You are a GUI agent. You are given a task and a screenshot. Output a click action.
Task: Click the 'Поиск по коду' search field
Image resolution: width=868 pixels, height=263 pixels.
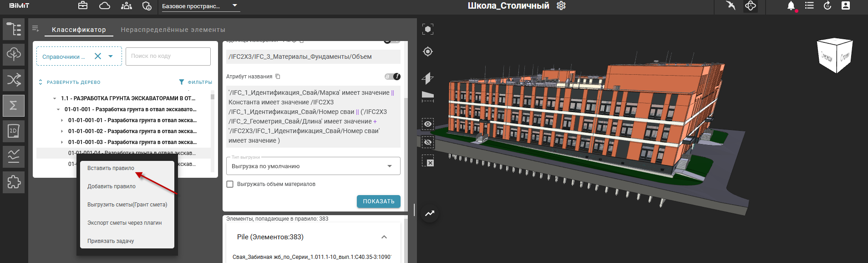[168, 56]
